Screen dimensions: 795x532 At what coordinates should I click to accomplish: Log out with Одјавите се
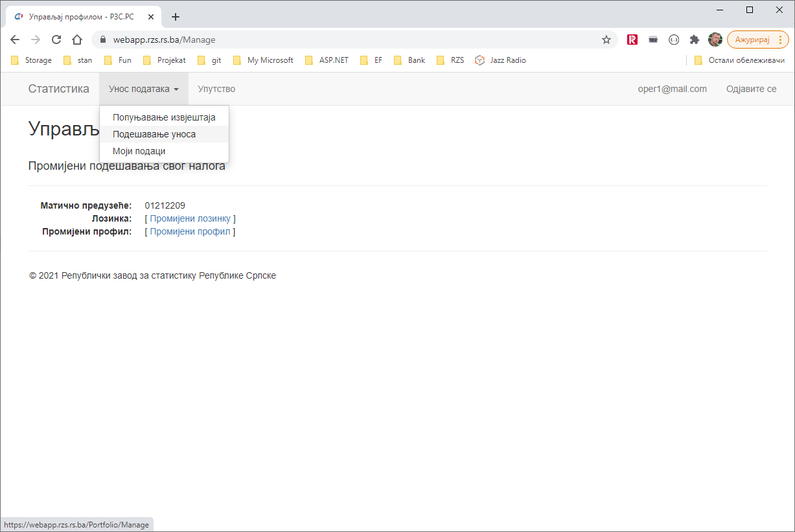751,89
